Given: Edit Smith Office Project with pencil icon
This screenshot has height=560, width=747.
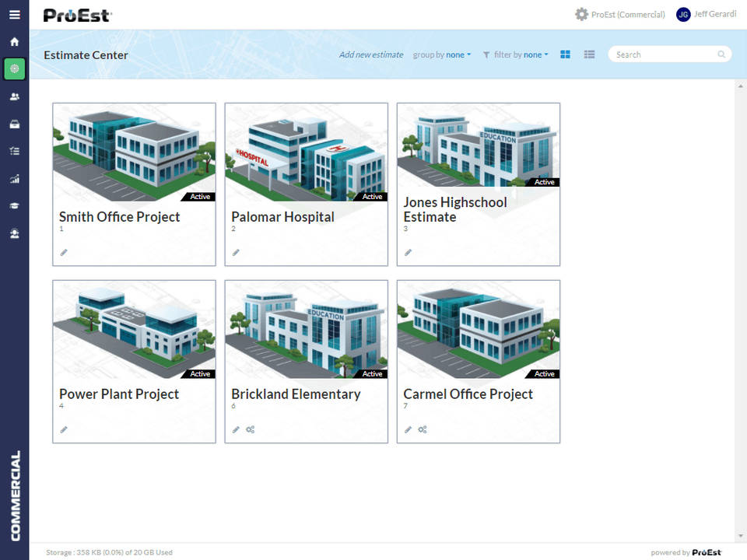Looking at the screenshot, I should [x=64, y=252].
